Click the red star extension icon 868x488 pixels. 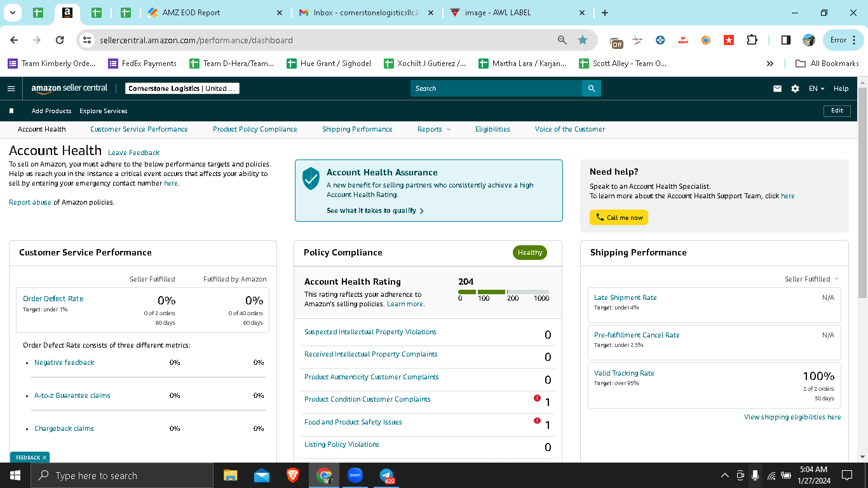tap(729, 40)
